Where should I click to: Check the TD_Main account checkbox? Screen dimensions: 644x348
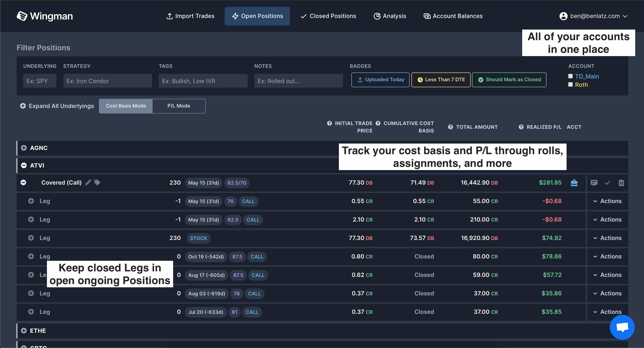570,76
